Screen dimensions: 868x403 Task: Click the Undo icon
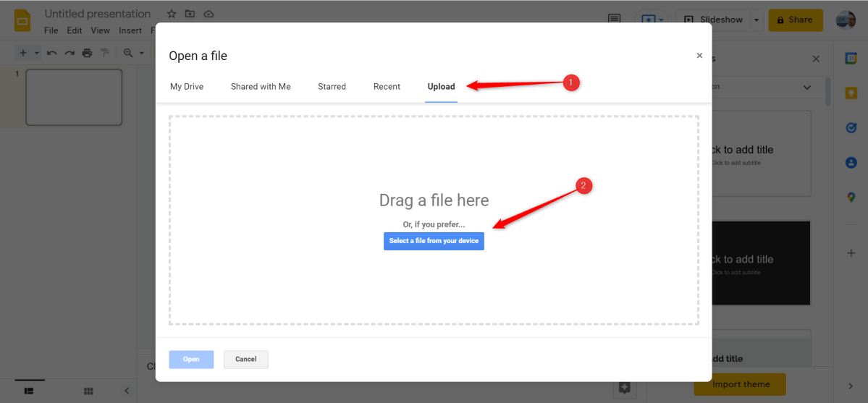[x=52, y=53]
